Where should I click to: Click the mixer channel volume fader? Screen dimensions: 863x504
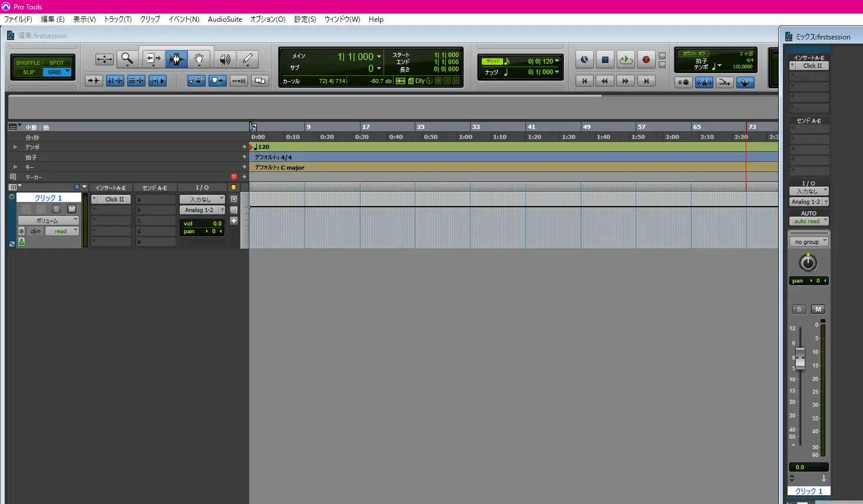(800, 357)
